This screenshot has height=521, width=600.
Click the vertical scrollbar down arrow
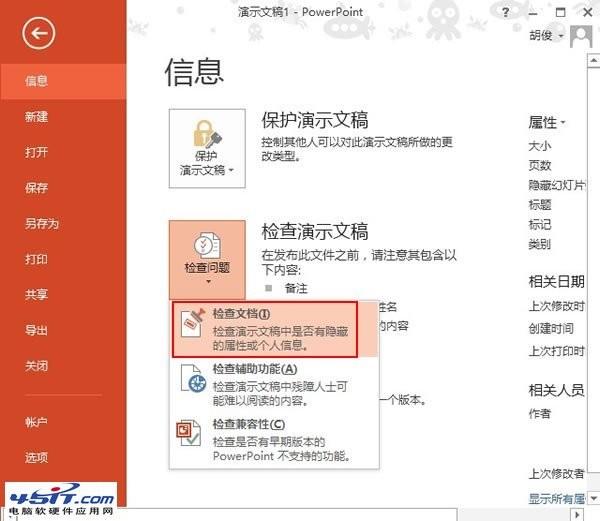(593, 498)
